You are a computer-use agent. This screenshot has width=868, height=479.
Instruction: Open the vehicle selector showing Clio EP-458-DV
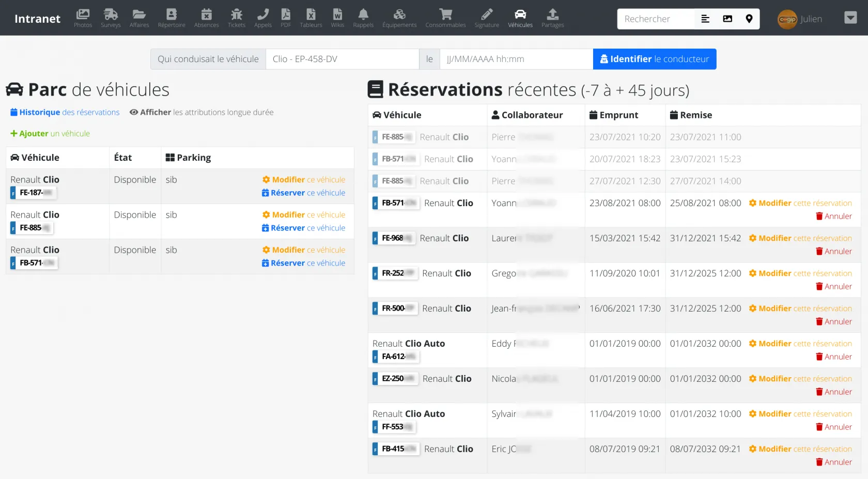click(x=342, y=59)
